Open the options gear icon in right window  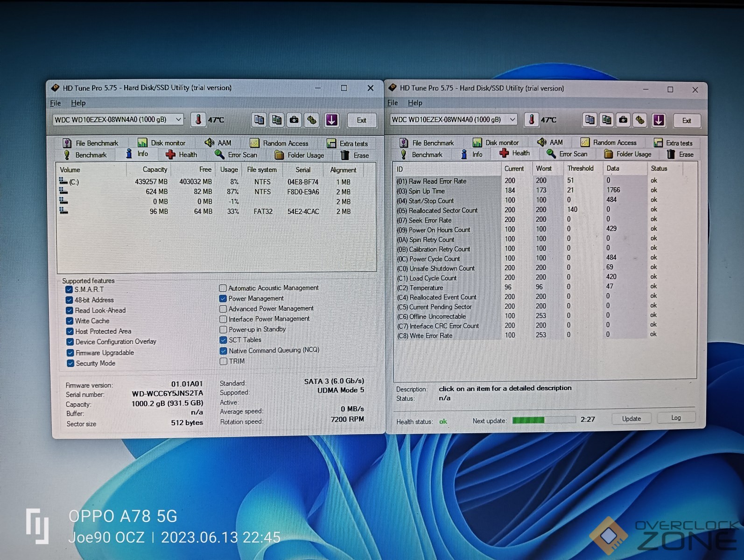click(640, 120)
